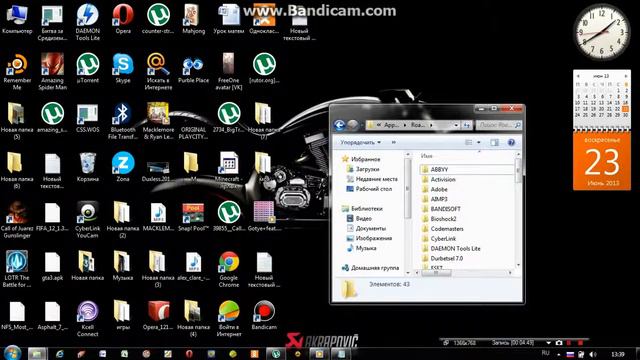Click the taskbar volume speaker icon
Image resolution: width=640 pixels, height=360 pixels.
coord(593,354)
